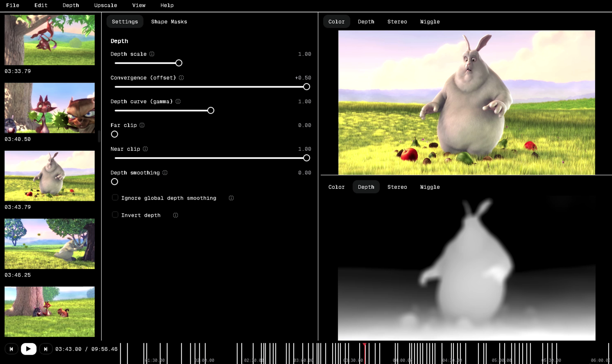
Task: Click the red playhead on timeline
Action: point(365,353)
